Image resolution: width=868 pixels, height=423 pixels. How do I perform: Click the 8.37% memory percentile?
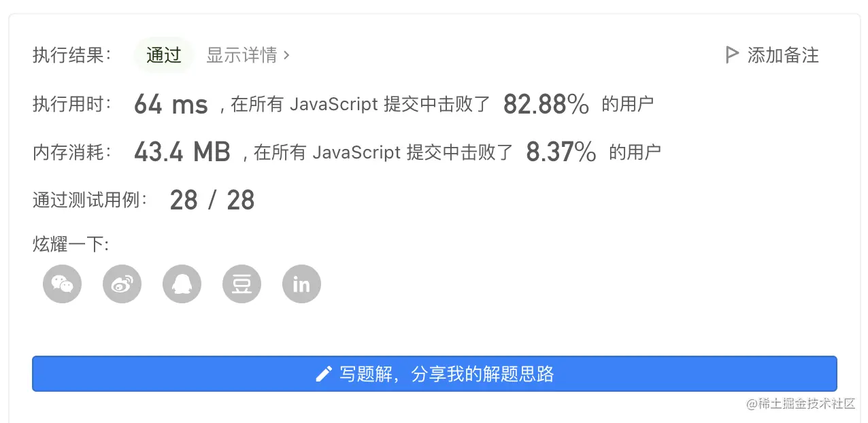(x=561, y=152)
